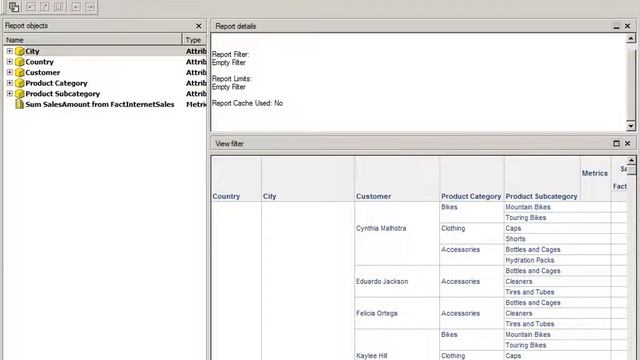Select the Felicia Ortega customer cell
Screen dimensions: 640x360
[397, 313]
